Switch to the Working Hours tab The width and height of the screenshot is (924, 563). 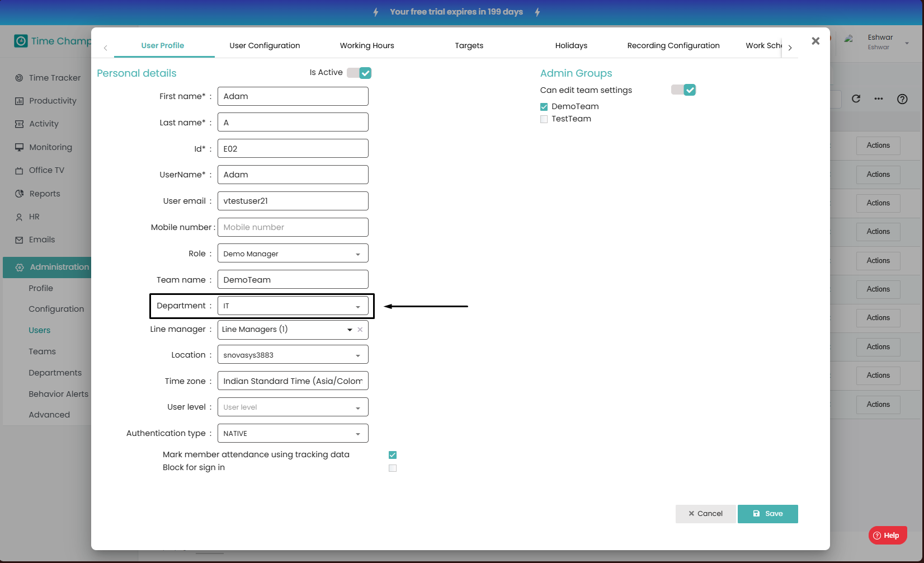pos(367,46)
